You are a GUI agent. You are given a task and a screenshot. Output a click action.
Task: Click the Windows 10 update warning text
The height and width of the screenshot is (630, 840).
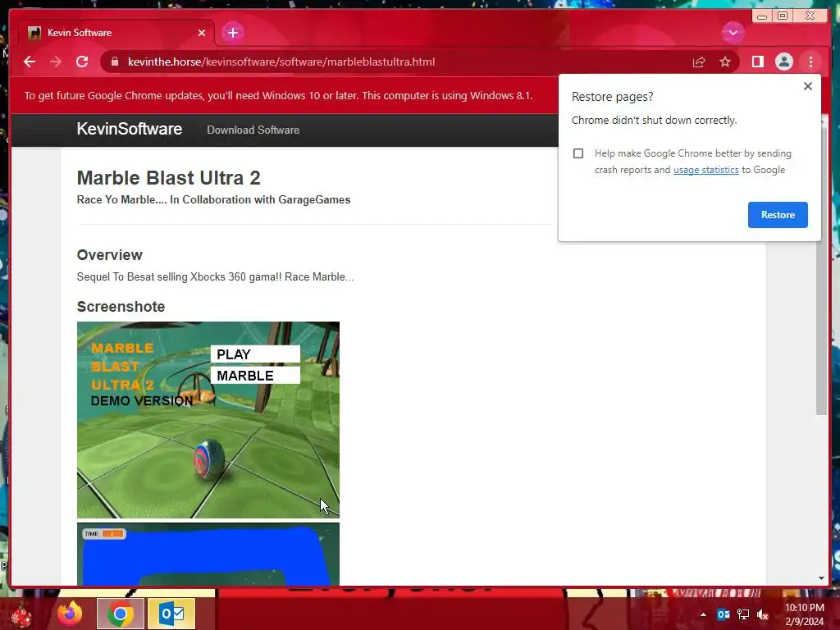coord(279,96)
